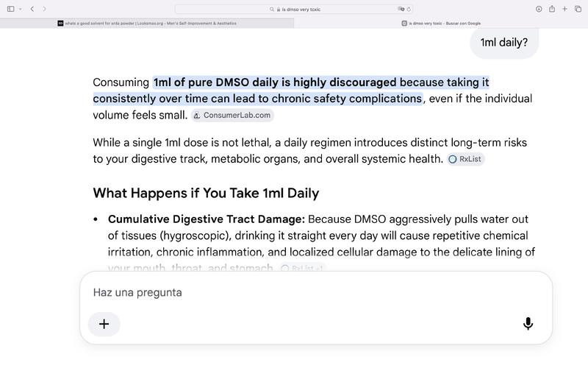
Task: Reload the current page
Action: pyautogui.click(x=409, y=9)
